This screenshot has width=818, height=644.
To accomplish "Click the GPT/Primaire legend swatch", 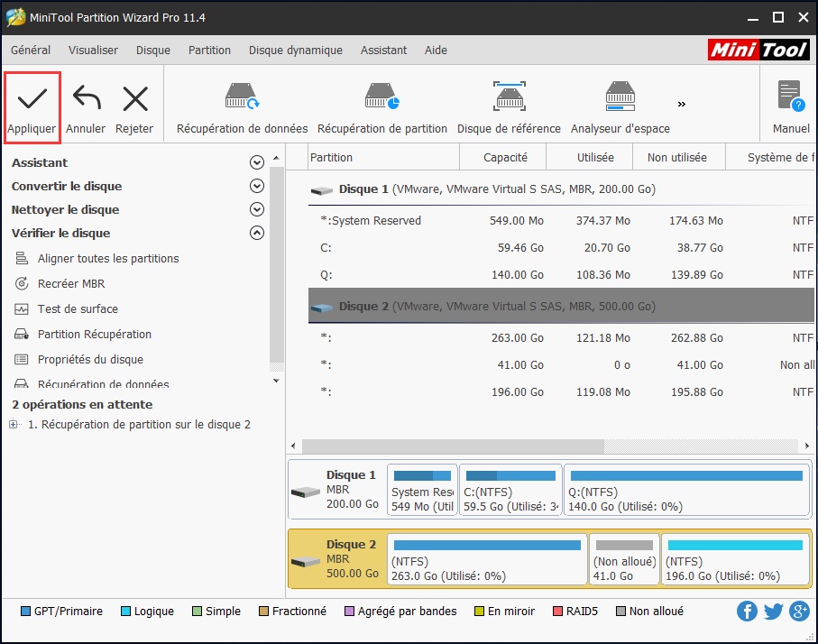I will (25, 612).
